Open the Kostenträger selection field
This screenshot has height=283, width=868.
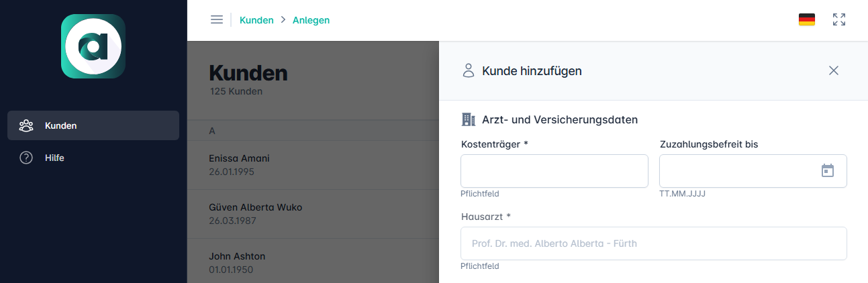tap(554, 171)
